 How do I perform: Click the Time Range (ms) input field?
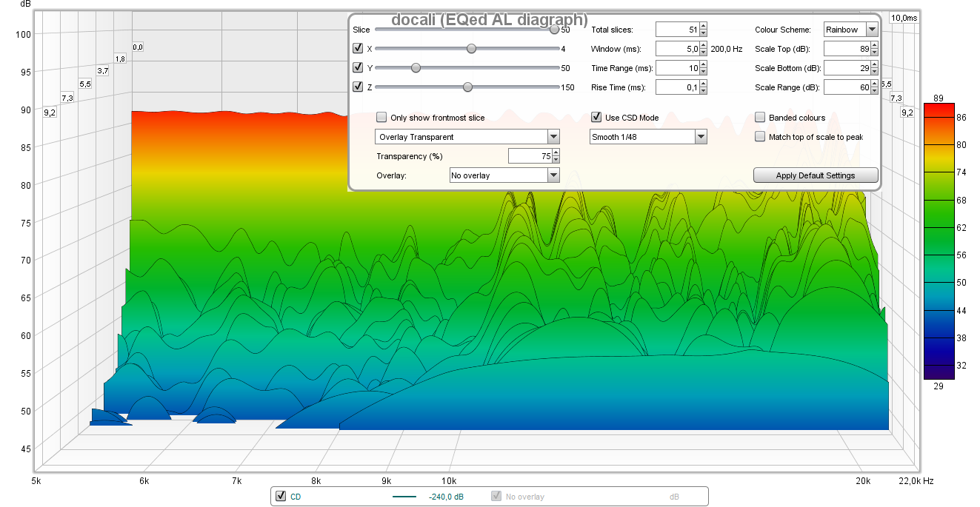click(677, 68)
